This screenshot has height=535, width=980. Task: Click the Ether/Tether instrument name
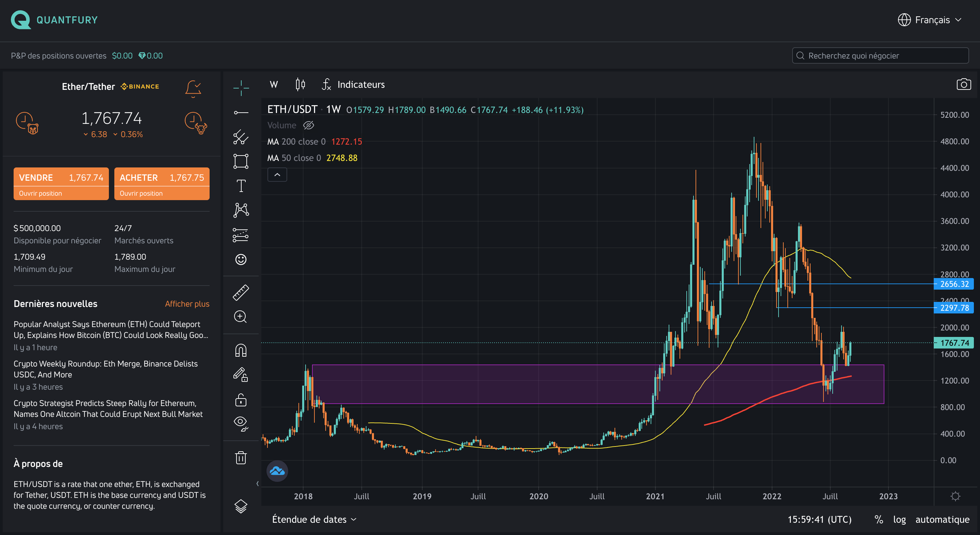pyautogui.click(x=88, y=87)
